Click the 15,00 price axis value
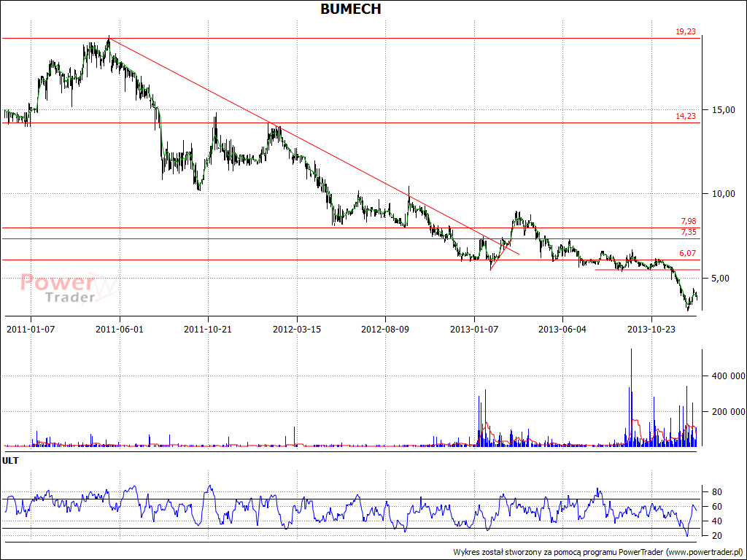 pos(723,110)
